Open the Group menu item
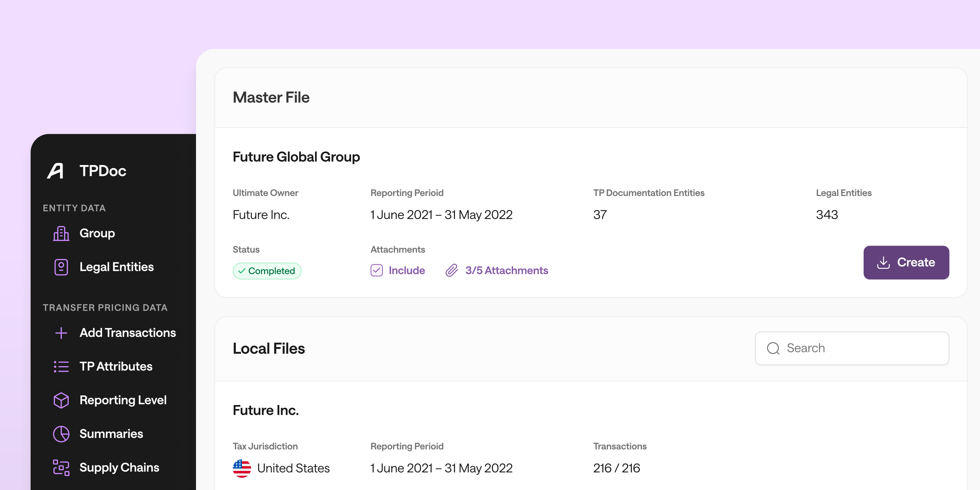 click(97, 233)
